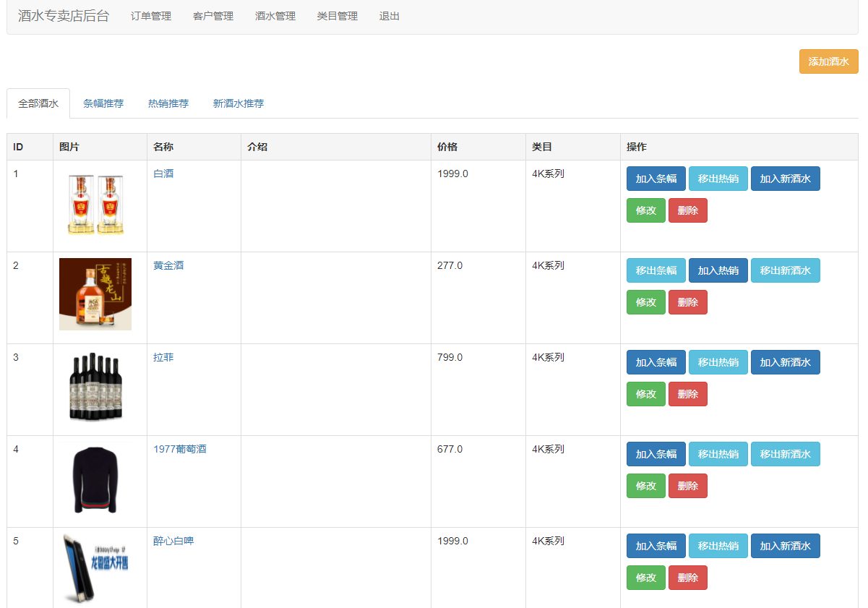This screenshot has width=868, height=608.
Task: Click 加入热销 for 黄金酒
Action: pyautogui.click(x=718, y=270)
